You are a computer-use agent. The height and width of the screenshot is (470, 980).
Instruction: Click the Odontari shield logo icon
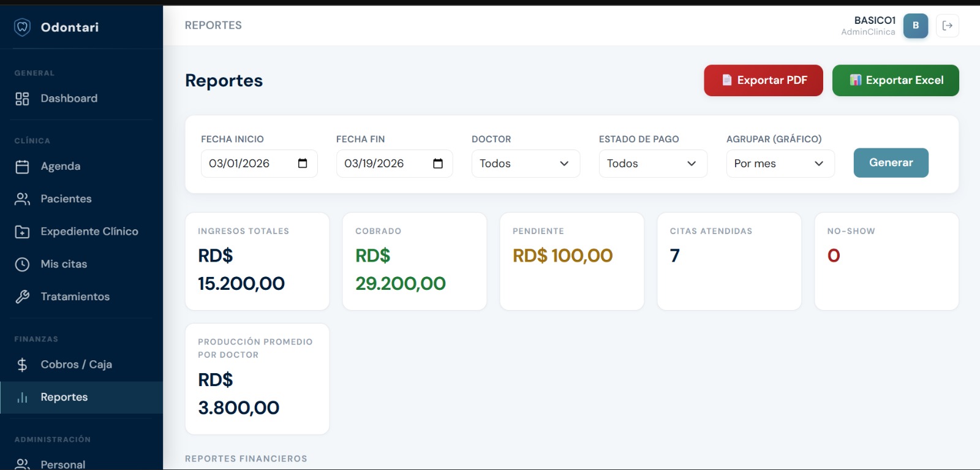tap(23, 27)
